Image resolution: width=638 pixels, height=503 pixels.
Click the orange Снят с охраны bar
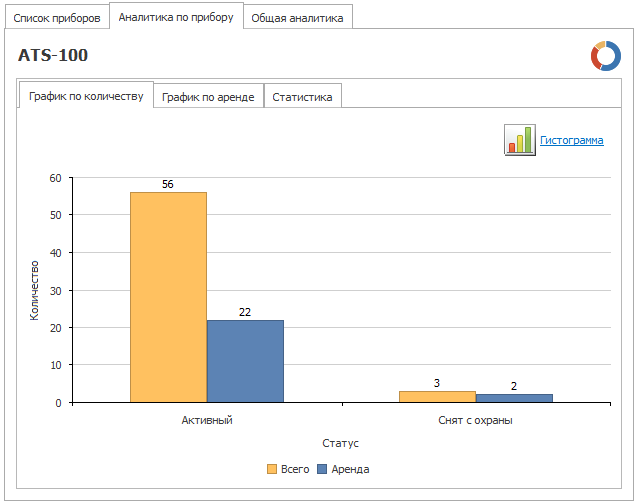click(437, 397)
